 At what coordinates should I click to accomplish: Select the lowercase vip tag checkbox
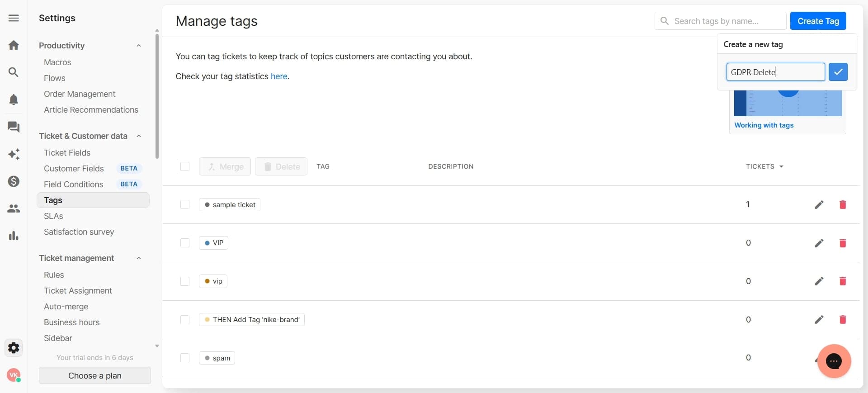tap(185, 281)
